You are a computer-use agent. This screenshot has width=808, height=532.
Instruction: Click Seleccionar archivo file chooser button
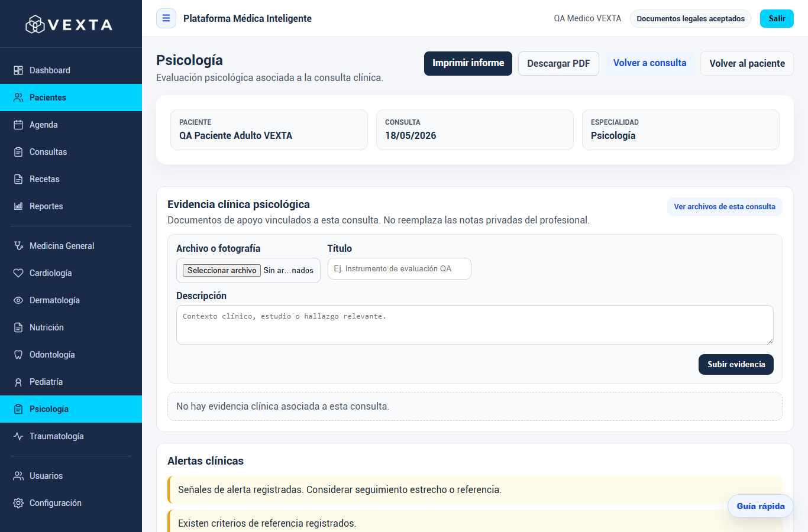222,270
